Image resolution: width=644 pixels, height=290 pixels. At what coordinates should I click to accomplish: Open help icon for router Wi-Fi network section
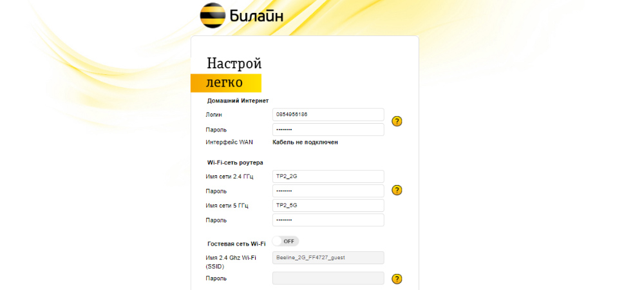point(397,190)
